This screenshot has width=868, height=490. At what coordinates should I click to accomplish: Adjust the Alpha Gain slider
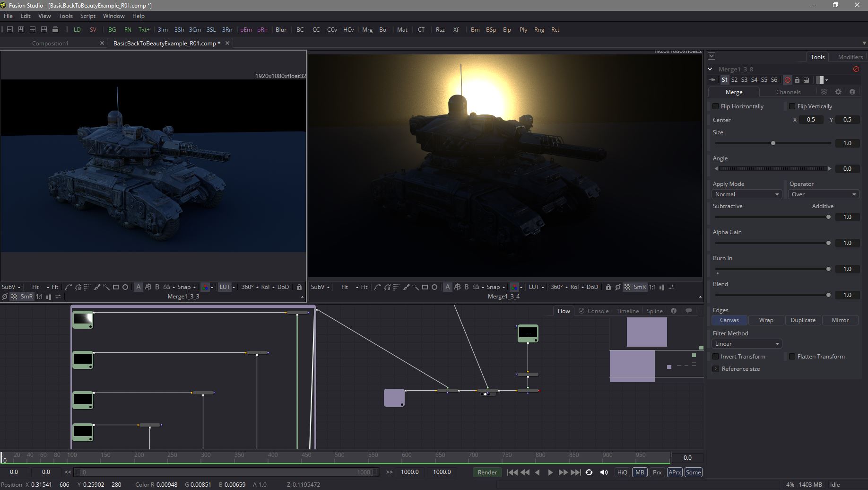click(x=828, y=243)
